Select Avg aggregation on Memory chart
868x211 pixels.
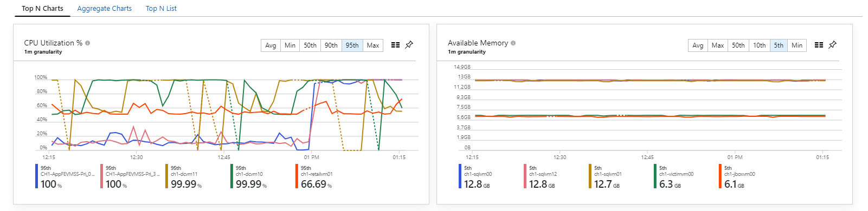(x=698, y=45)
